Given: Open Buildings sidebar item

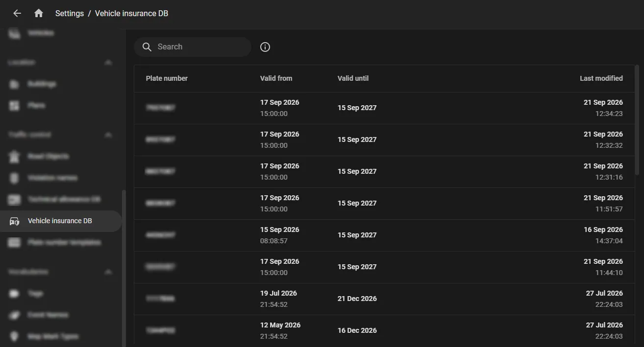Looking at the screenshot, I should [x=61, y=84].
